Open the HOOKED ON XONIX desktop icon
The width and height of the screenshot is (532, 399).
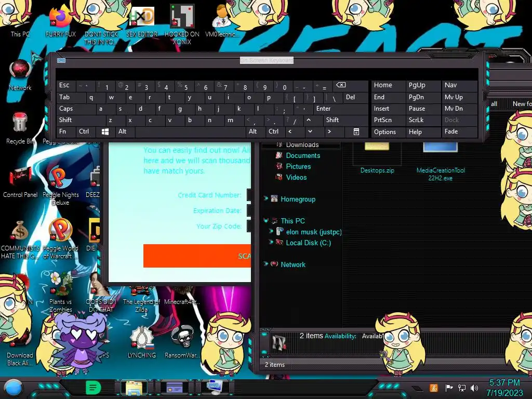(x=182, y=24)
